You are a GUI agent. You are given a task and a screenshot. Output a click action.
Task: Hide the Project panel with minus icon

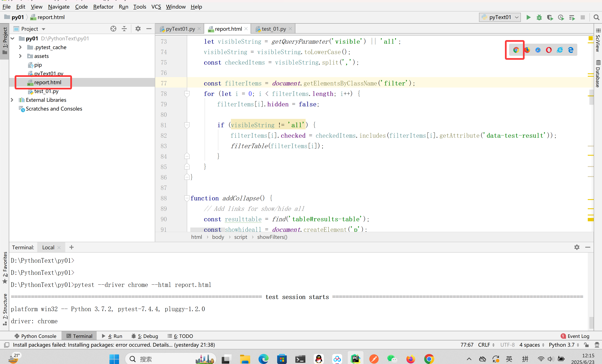(149, 29)
